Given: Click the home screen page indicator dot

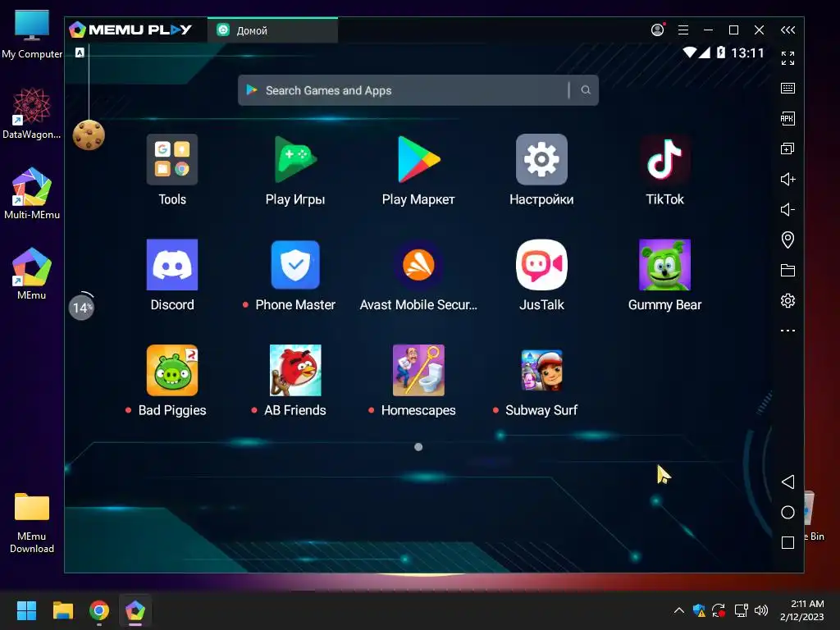Looking at the screenshot, I should pyautogui.click(x=418, y=447).
